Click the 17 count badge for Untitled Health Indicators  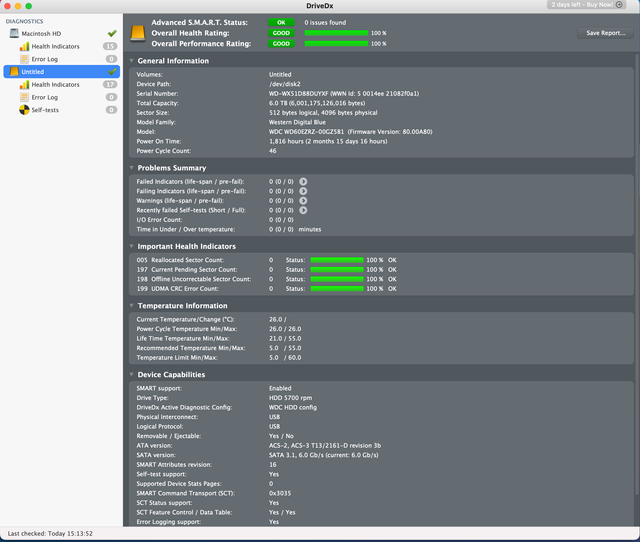tap(110, 84)
